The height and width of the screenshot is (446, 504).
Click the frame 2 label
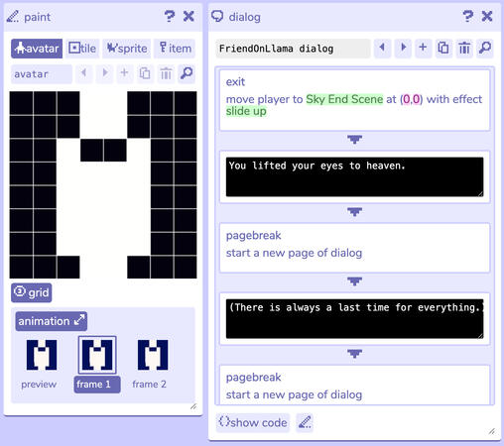click(x=150, y=385)
